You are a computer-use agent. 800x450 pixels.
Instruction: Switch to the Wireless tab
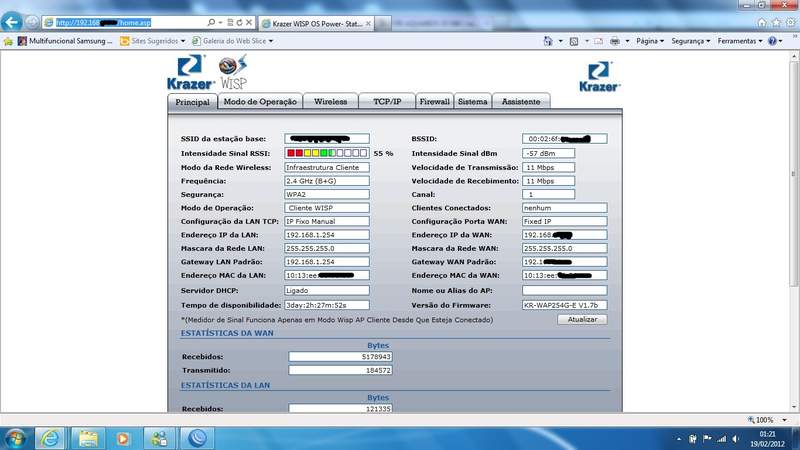click(x=330, y=101)
